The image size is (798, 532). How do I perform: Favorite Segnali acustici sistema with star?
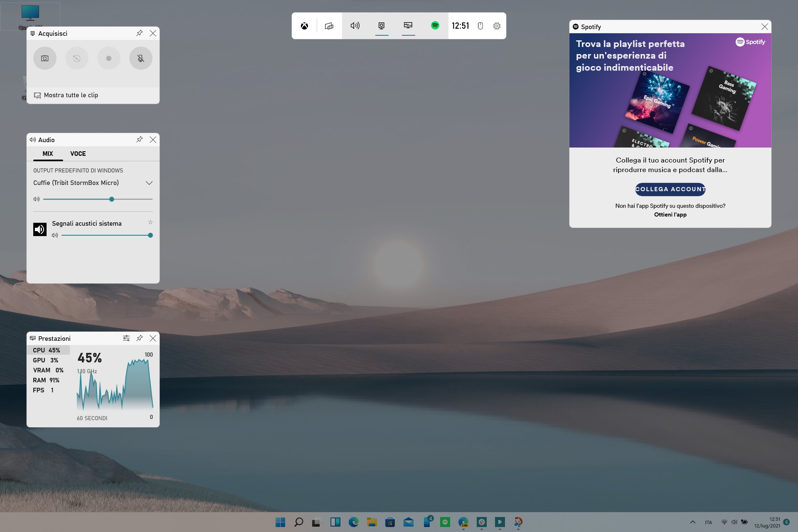[150, 222]
